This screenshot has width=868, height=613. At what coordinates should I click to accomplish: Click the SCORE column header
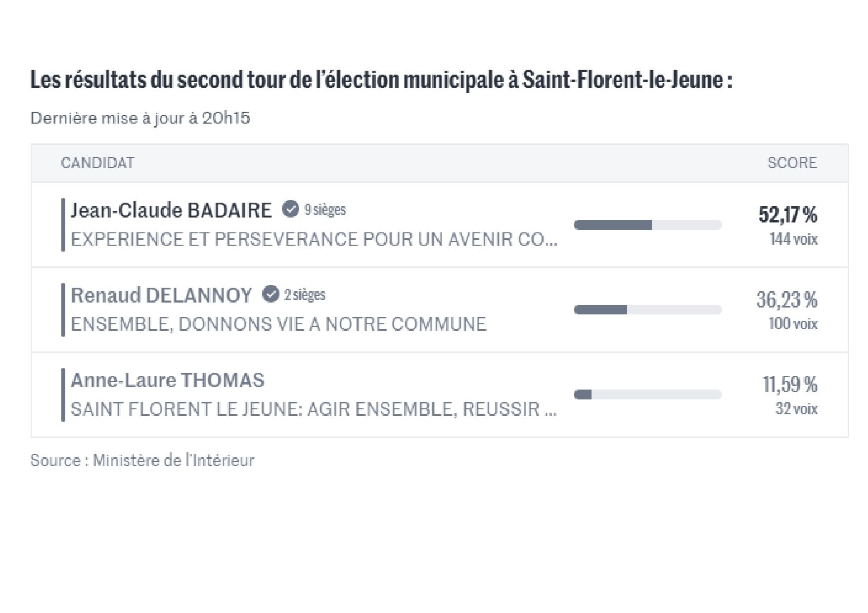tap(792, 163)
